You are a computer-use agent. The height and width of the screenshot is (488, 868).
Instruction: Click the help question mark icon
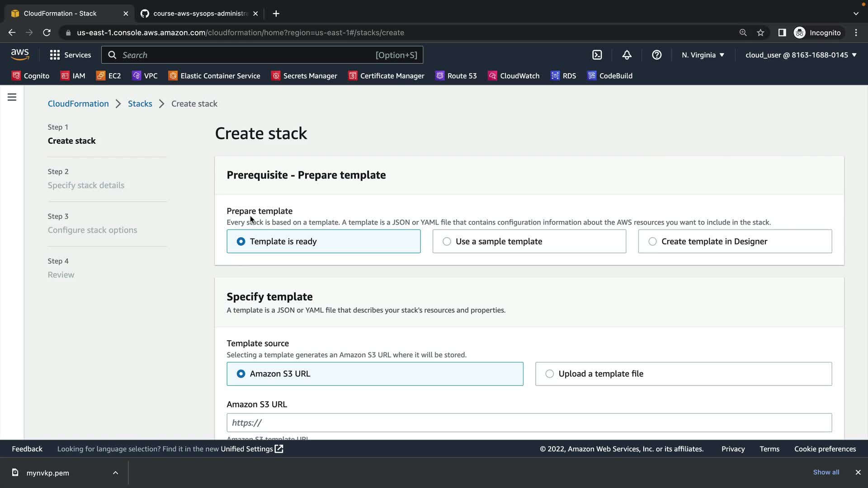coord(656,55)
